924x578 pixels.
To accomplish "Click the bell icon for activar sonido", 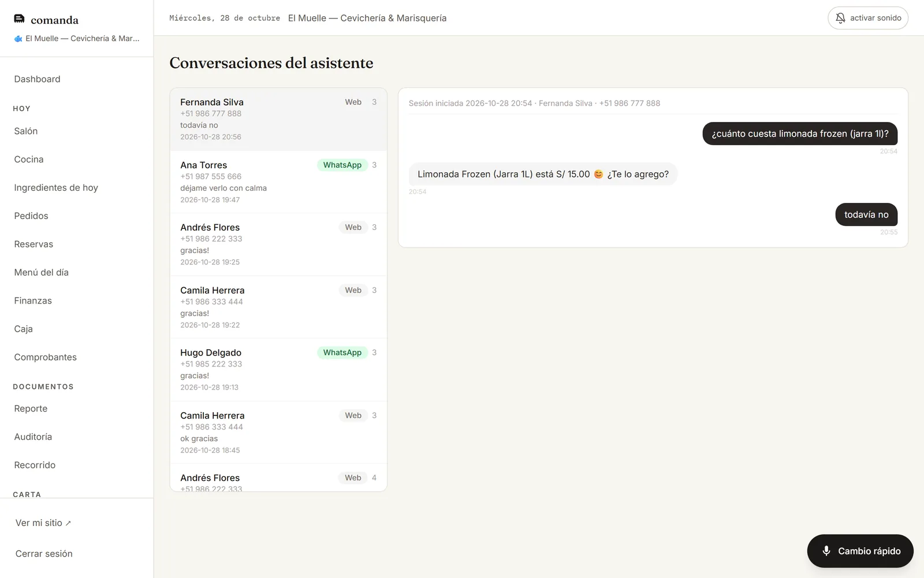I will [x=840, y=18].
